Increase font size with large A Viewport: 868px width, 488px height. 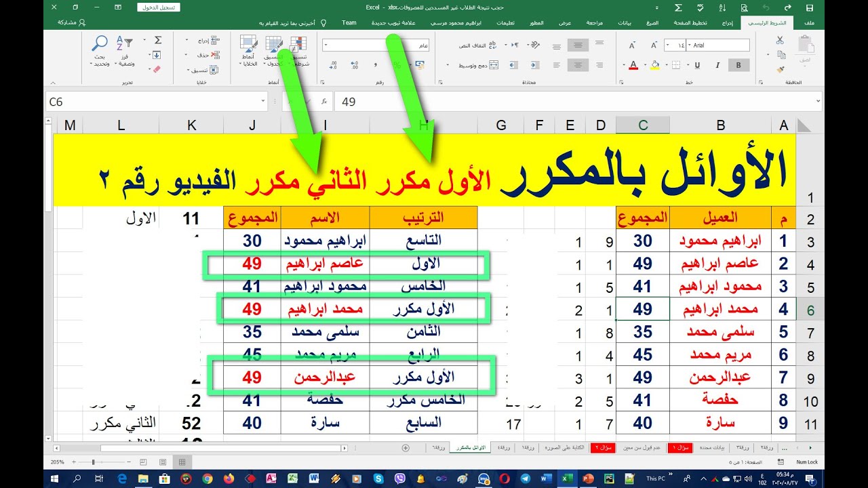(x=656, y=45)
